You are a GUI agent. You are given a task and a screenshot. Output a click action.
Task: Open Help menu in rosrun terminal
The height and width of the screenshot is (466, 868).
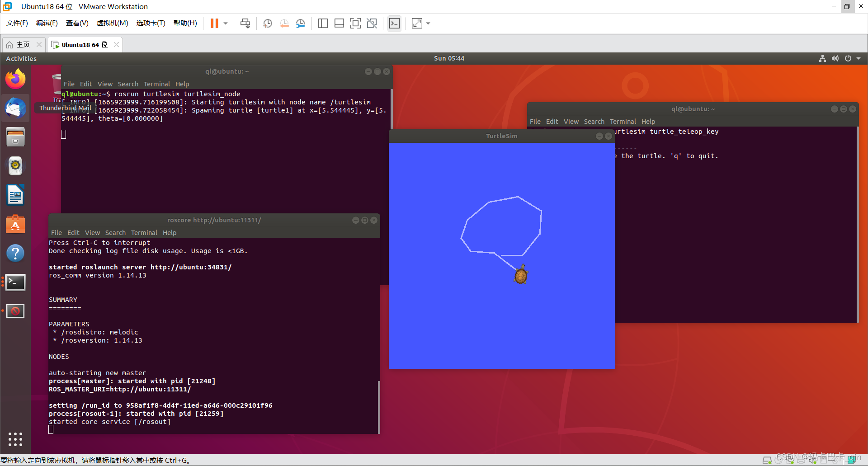[x=182, y=84]
